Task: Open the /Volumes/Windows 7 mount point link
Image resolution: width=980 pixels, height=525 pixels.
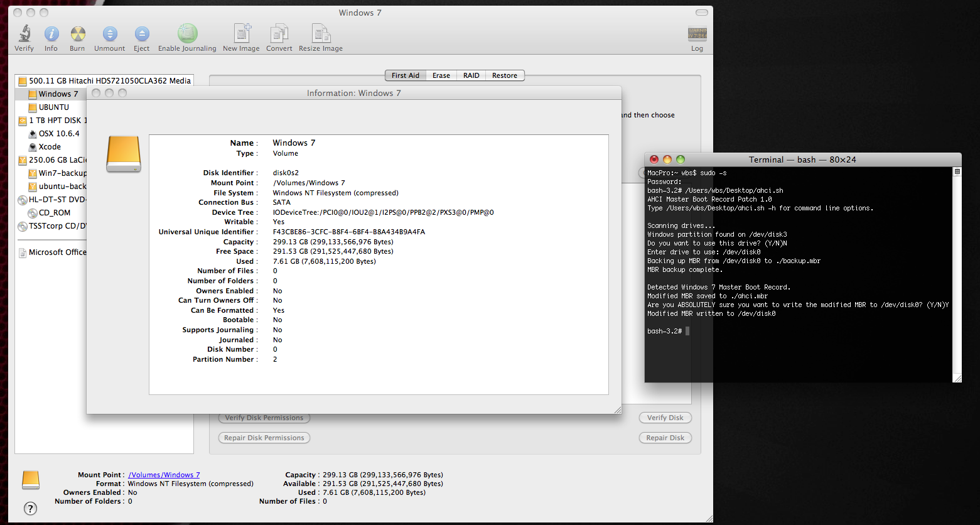Action: (x=164, y=475)
